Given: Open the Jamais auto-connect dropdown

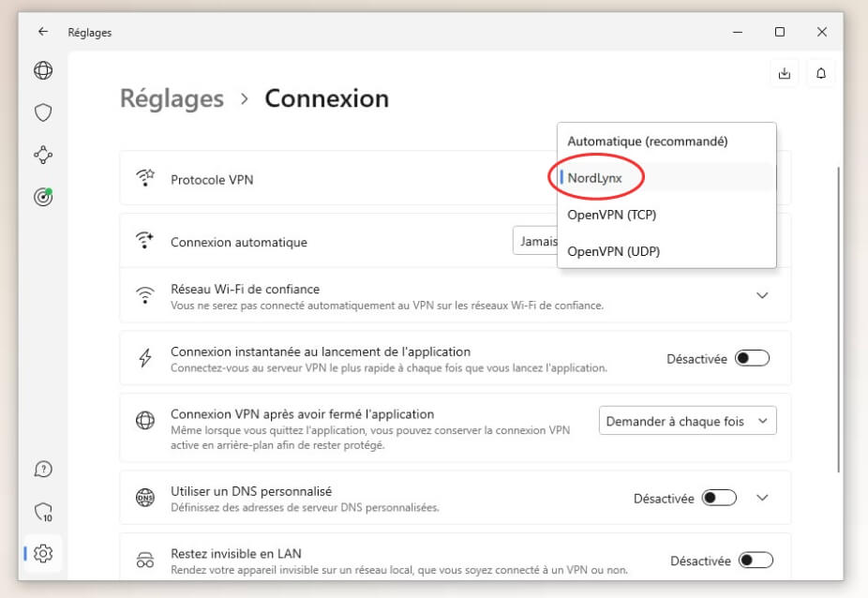Looking at the screenshot, I should [x=535, y=241].
